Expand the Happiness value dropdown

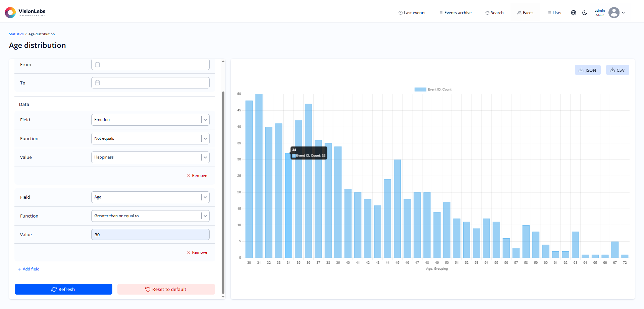pyautogui.click(x=205, y=158)
